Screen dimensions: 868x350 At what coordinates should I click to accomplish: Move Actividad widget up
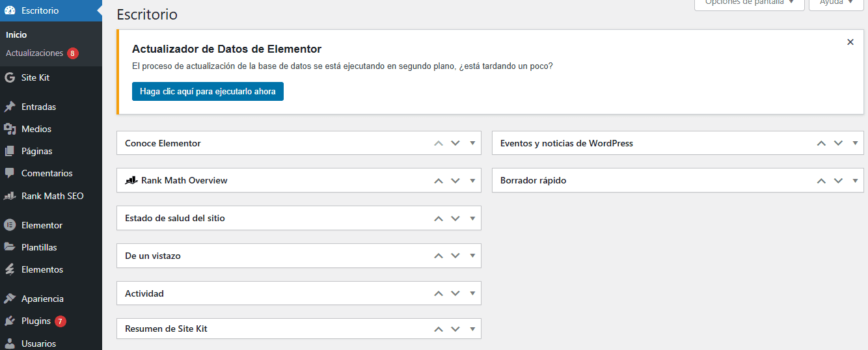click(x=439, y=294)
